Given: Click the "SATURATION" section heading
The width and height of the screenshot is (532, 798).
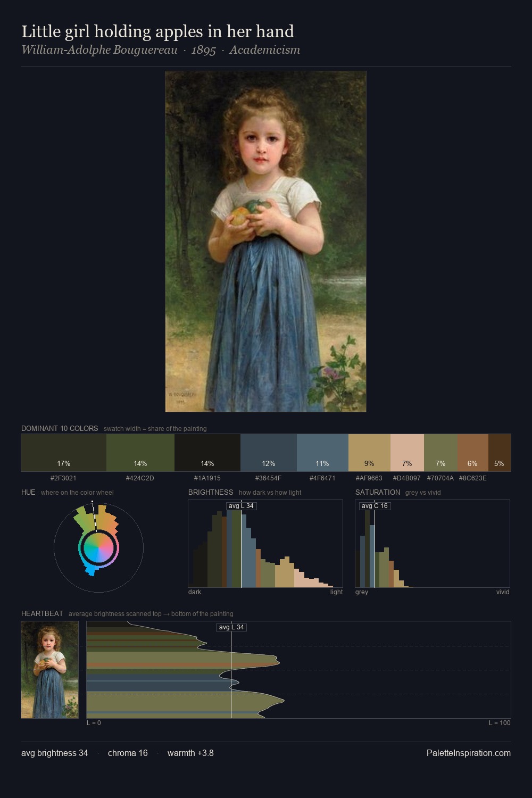Looking at the screenshot, I should pyautogui.click(x=378, y=492).
